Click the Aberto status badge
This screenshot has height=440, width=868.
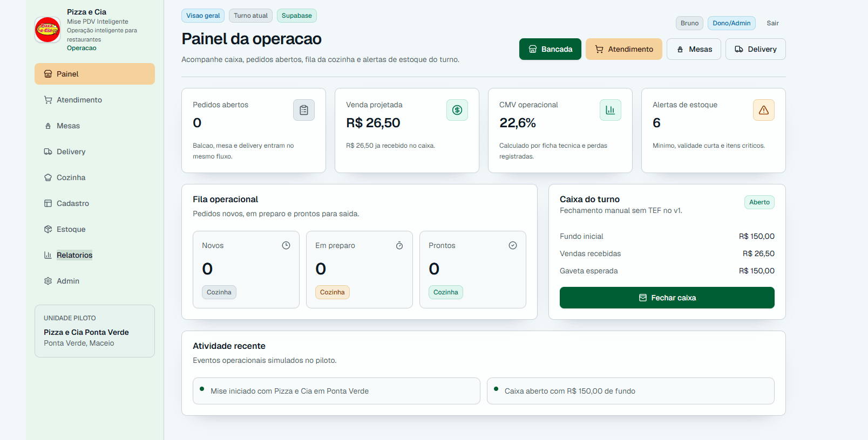pos(760,202)
